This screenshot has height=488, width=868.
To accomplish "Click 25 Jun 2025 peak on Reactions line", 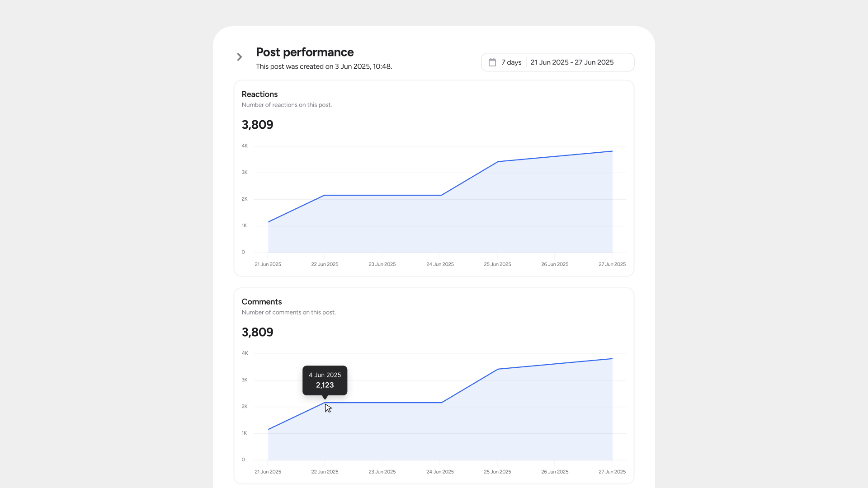I will [498, 161].
